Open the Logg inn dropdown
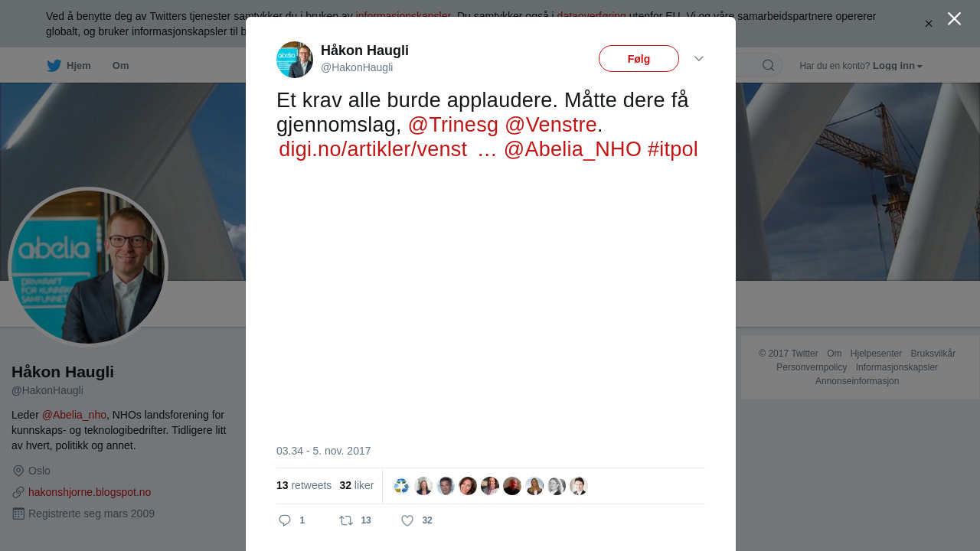 click(897, 66)
